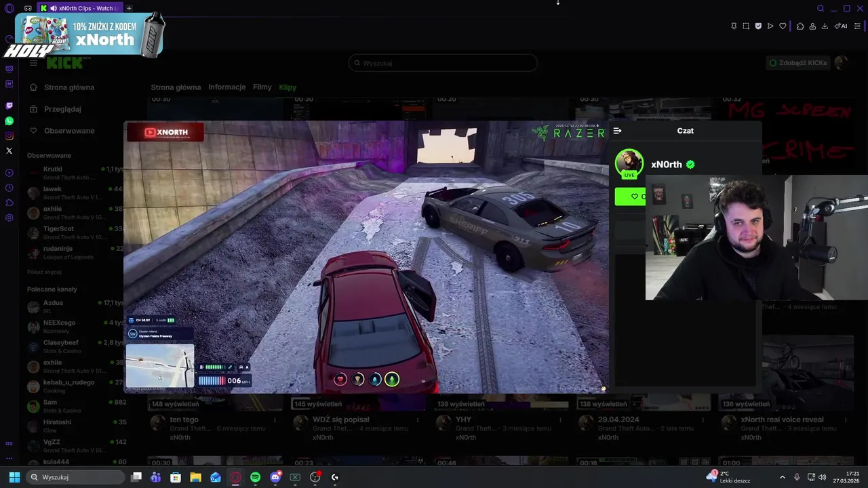This screenshot has width=868, height=488.
Task: Open options for xNorth real voice reveal
Action: [846, 420]
